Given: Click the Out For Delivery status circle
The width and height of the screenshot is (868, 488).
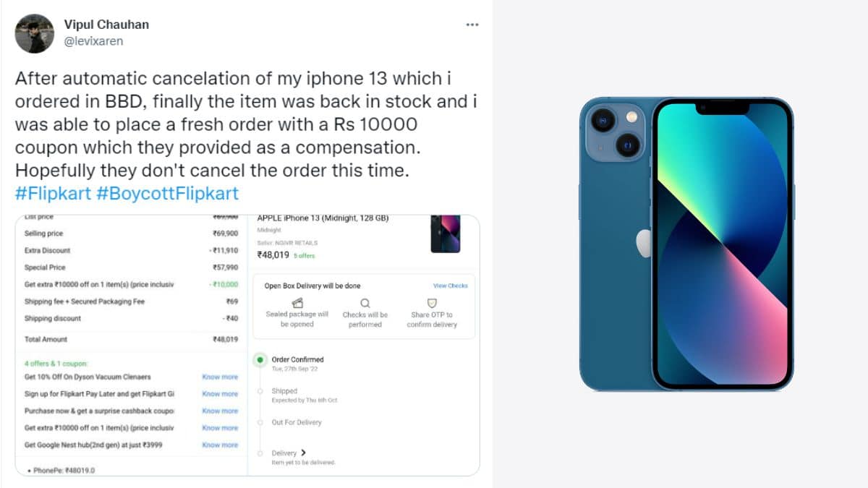Looking at the screenshot, I should tap(258, 422).
